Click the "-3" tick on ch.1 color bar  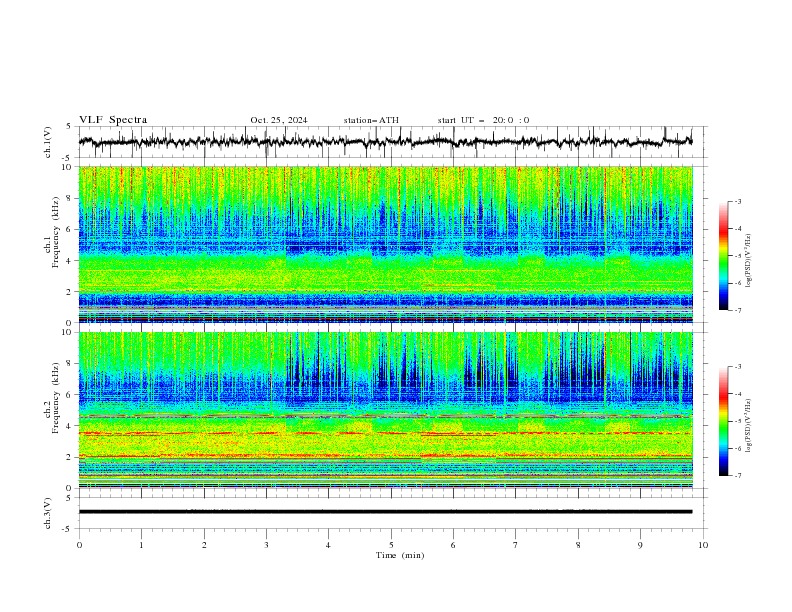click(738, 201)
